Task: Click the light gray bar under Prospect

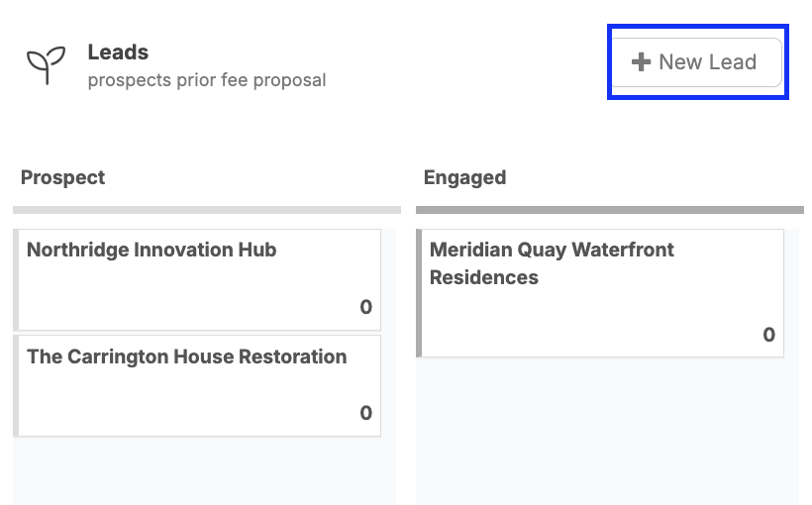Action: [206, 210]
